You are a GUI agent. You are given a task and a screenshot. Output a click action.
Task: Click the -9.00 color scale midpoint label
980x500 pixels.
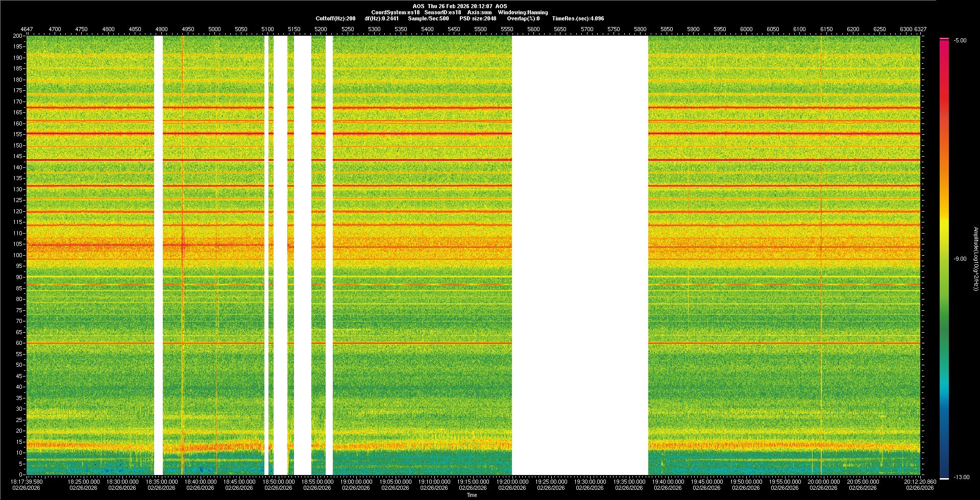tap(960, 259)
